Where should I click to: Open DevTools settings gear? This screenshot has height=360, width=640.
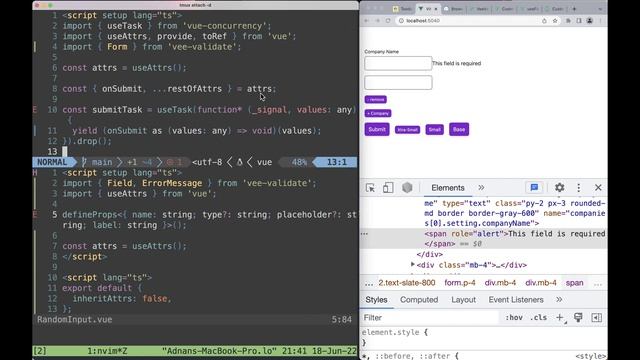point(559,187)
